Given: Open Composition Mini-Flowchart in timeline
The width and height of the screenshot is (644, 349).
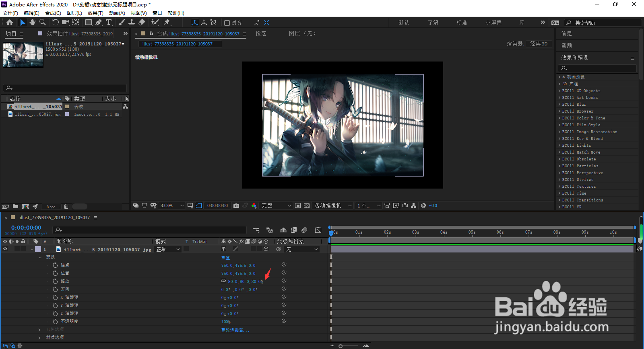Looking at the screenshot, I should (x=256, y=230).
